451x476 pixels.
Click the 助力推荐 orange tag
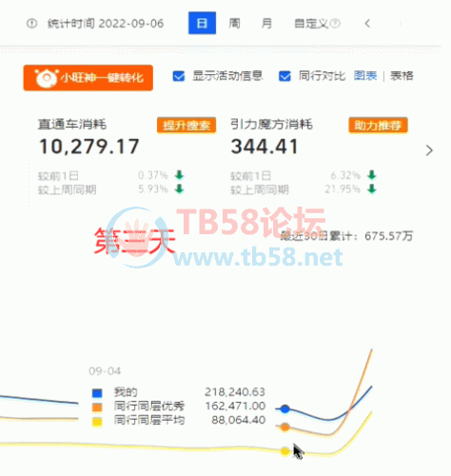378,126
